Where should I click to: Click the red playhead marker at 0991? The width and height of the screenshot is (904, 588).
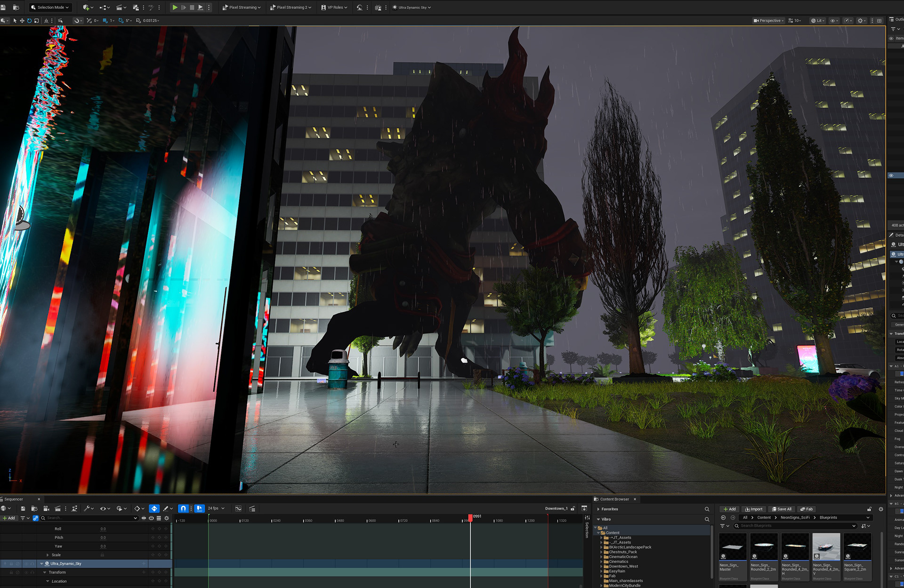470,517
